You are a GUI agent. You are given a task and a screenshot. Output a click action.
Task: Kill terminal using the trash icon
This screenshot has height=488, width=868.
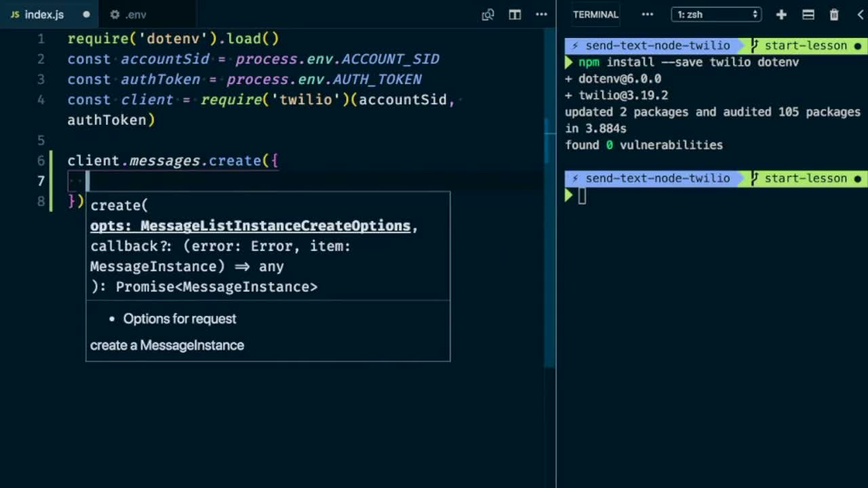(x=834, y=14)
